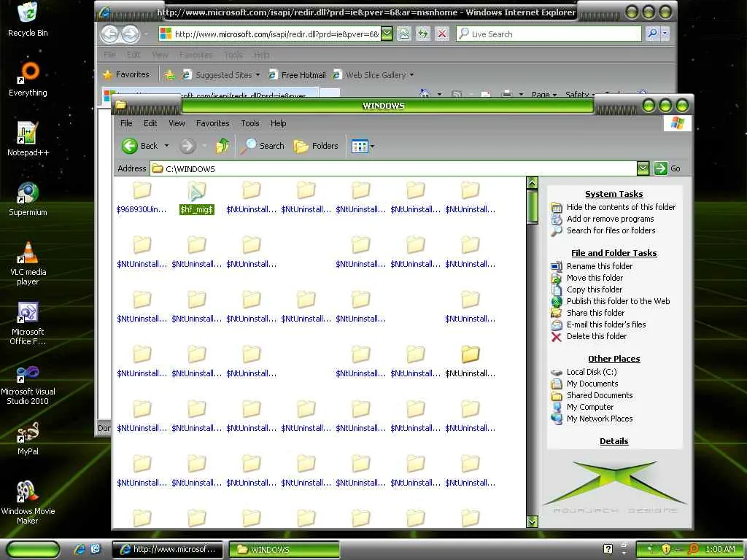
Task: Open My Network Places link
Action: coord(600,419)
